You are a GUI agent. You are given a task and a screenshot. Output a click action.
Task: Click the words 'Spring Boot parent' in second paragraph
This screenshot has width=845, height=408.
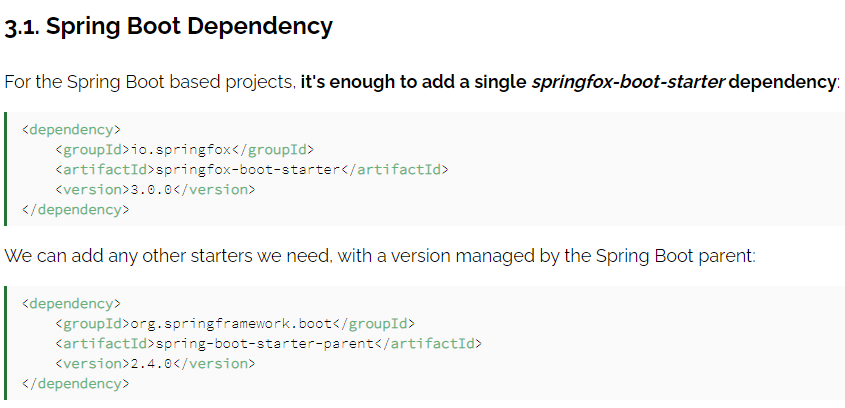pos(676,256)
